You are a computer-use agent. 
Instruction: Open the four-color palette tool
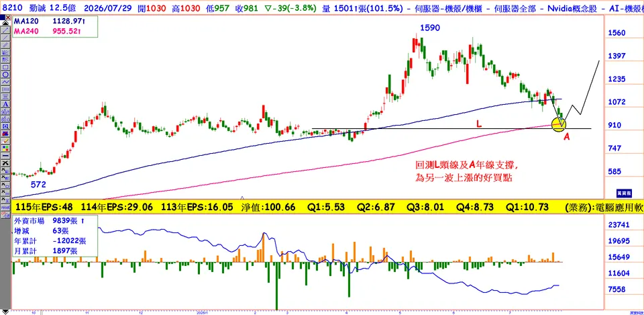5,148
